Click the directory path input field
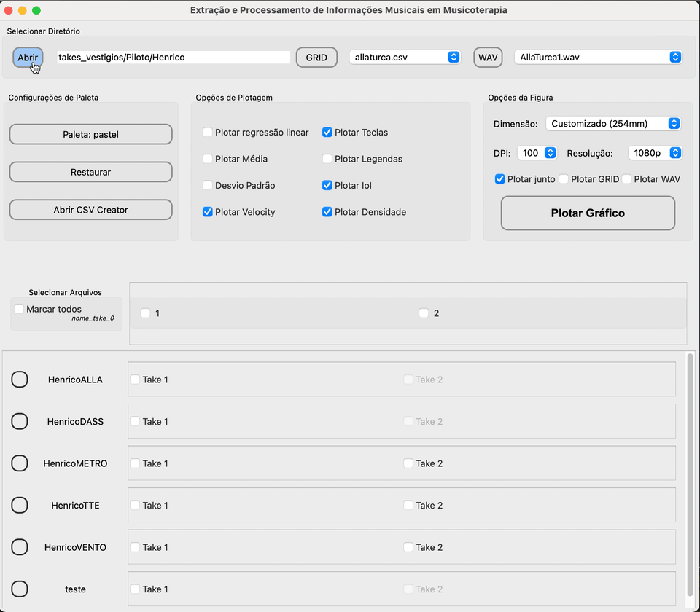 pyautogui.click(x=174, y=58)
